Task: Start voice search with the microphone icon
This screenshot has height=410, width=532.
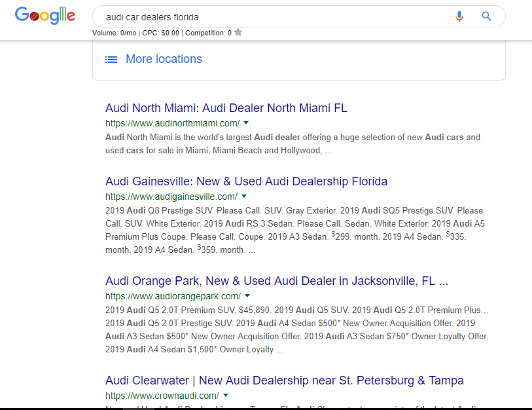Action: tap(459, 16)
